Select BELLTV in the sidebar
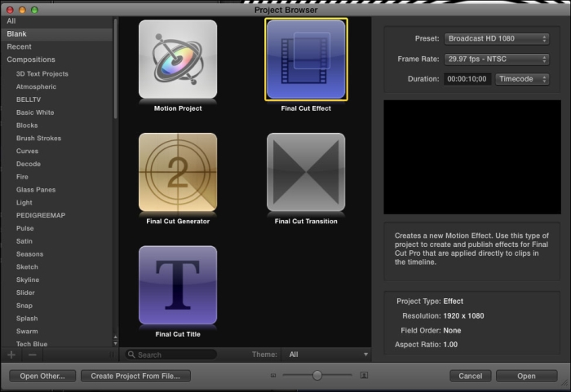The width and height of the screenshot is (571, 392). [x=29, y=99]
